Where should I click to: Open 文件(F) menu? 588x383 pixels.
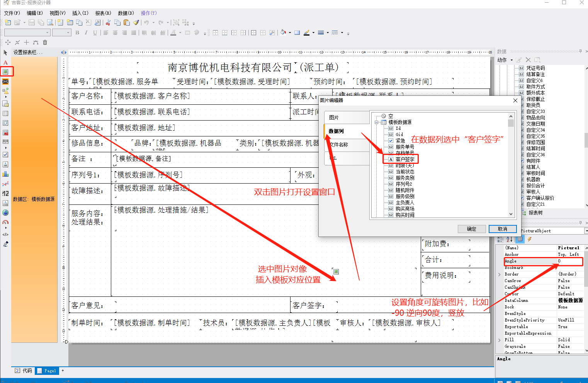point(12,13)
